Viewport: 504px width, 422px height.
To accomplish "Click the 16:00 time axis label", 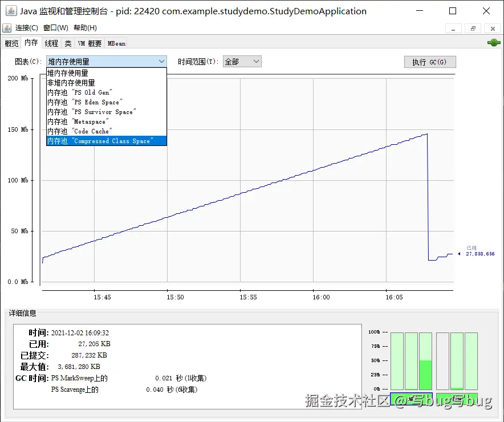I will click(x=321, y=297).
